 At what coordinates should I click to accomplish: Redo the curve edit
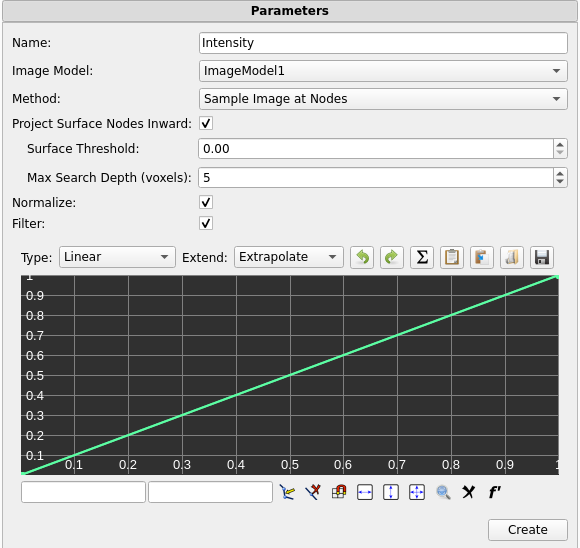pos(392,257)
